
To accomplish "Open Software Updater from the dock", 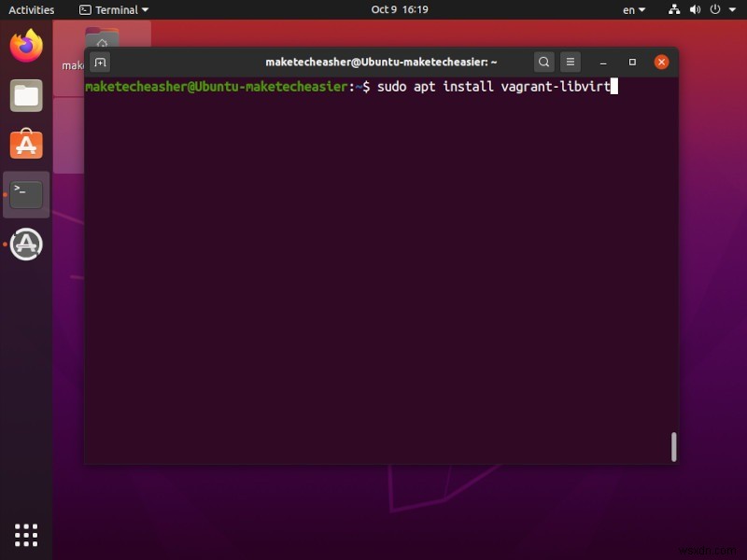I will 25,245.
